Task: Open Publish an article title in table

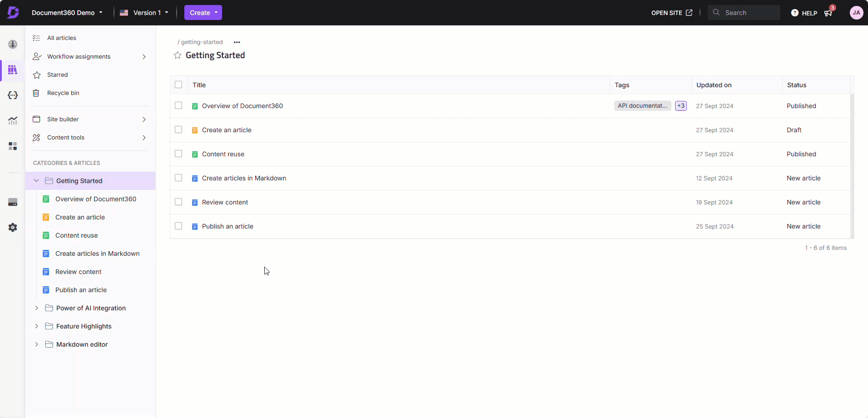Action: point(227,226)
